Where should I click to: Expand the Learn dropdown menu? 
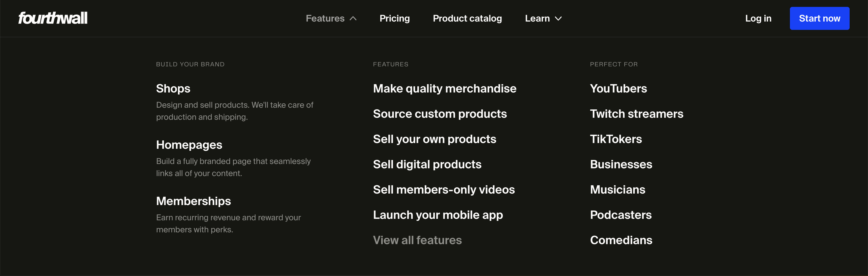point(543,19)
